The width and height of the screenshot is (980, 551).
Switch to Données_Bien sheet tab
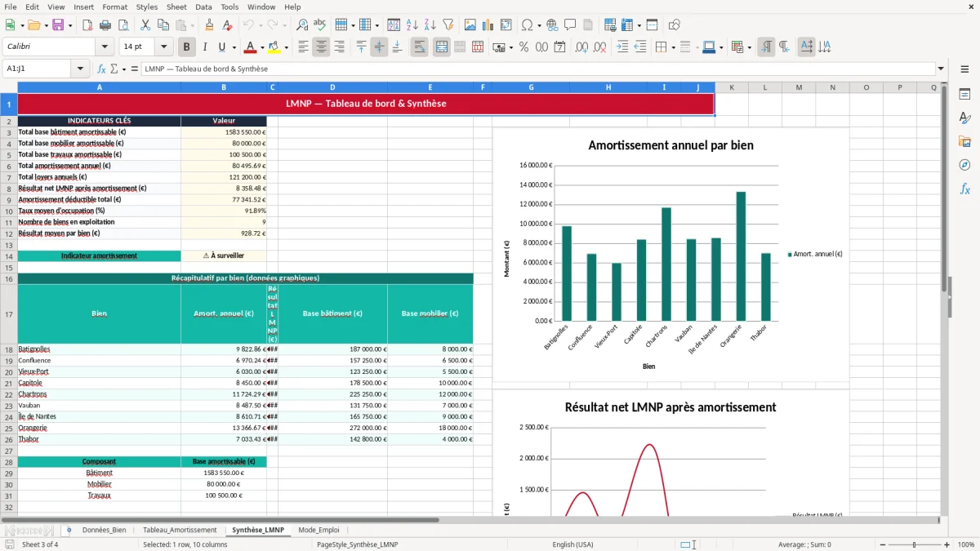tap(104, 530)
